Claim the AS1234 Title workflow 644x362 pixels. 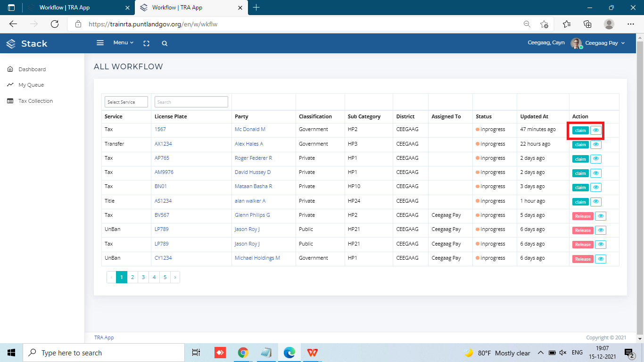(x=580, y=202)
